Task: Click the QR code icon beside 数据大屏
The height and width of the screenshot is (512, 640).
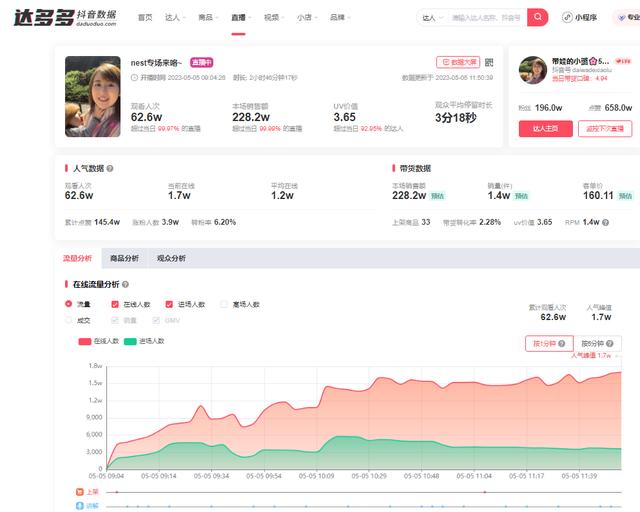Action: pos(489,62)
